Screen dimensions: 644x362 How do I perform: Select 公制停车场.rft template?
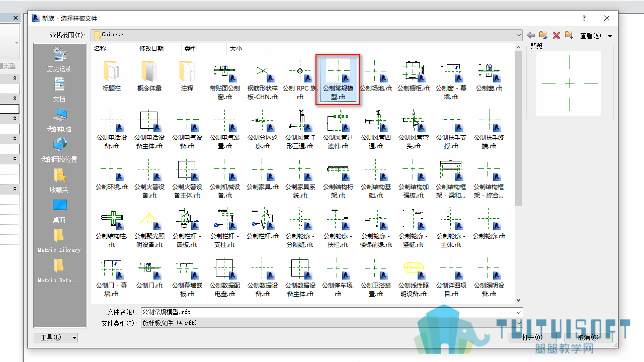338,277
